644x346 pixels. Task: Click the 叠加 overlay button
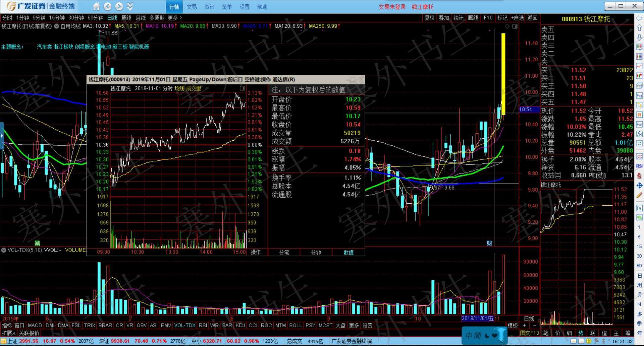tap(444, 18)
